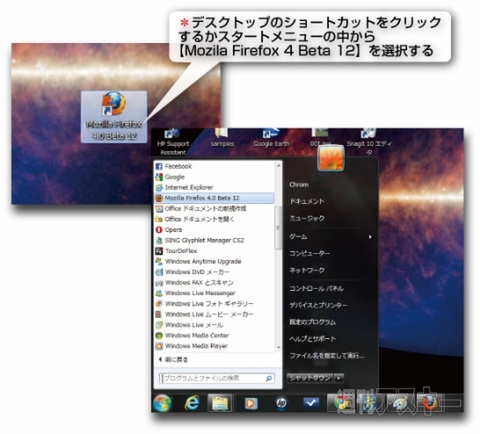Launch Google from the programs list
480x434 pixels.
(214, 177)
